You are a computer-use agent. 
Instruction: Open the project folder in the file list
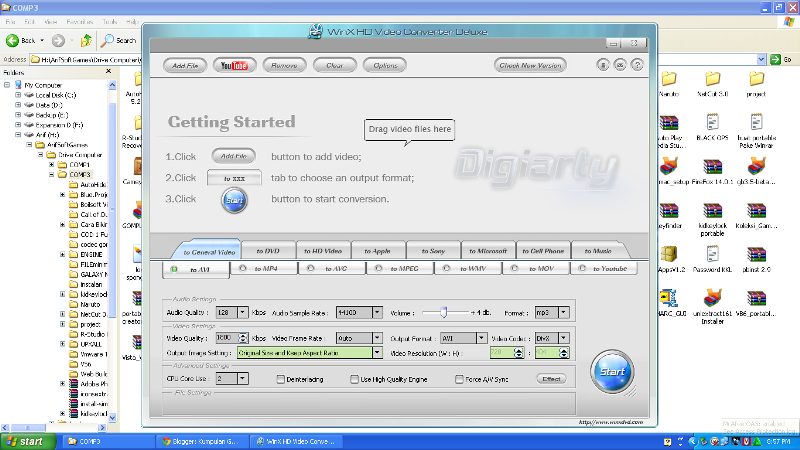pos(756,84)
